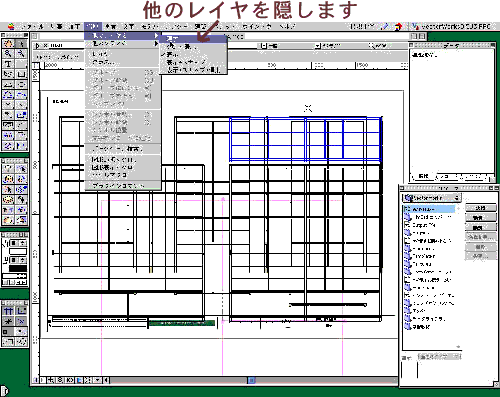Click the asterisk-shaped angle constraint icon
The width and height of the screenshot is (500, 397).
8,321
